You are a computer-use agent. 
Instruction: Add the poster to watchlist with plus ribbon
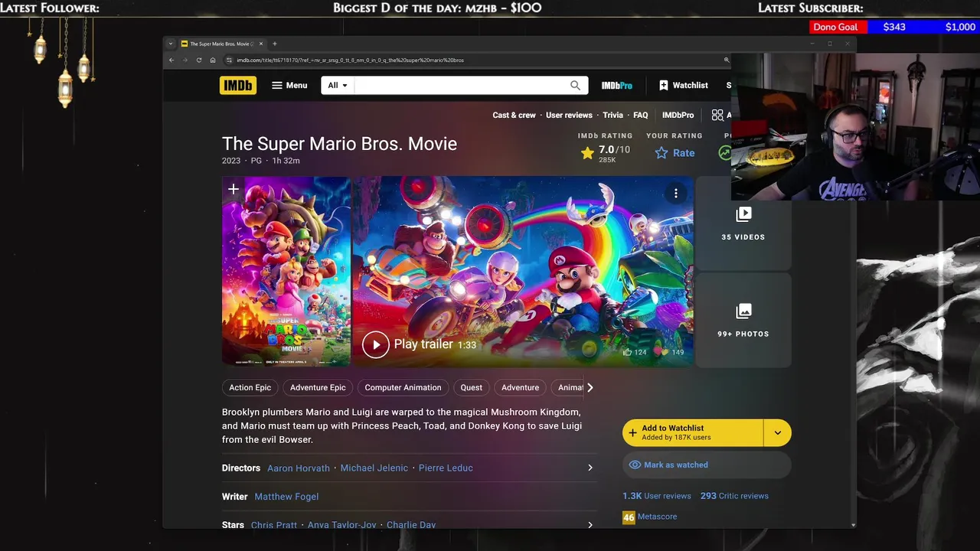[x=234, y=189]
